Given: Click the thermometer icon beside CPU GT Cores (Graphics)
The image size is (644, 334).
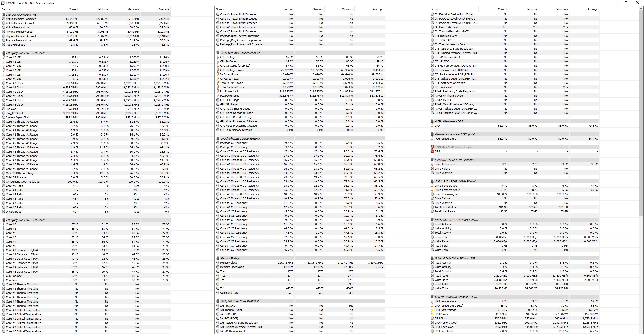Looking at the screenshot, I should 218,66.
